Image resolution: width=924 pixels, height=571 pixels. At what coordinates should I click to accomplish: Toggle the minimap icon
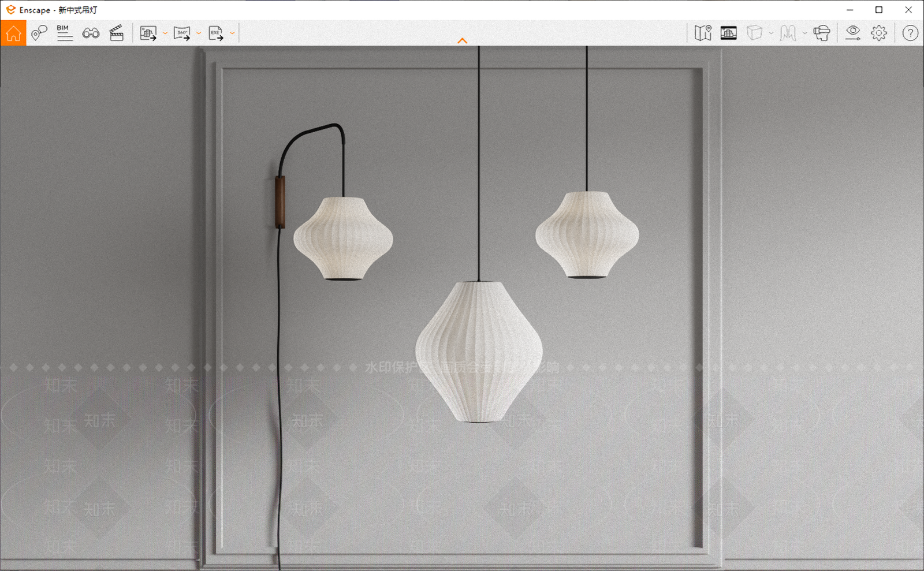coord(703,33)
